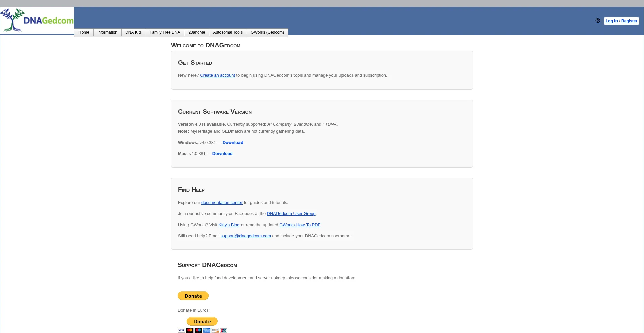Image resolution: width=644 pixels, height=333 pixels.
Task: Select the DNA Kits tab
Action: [x=133, y=32]
